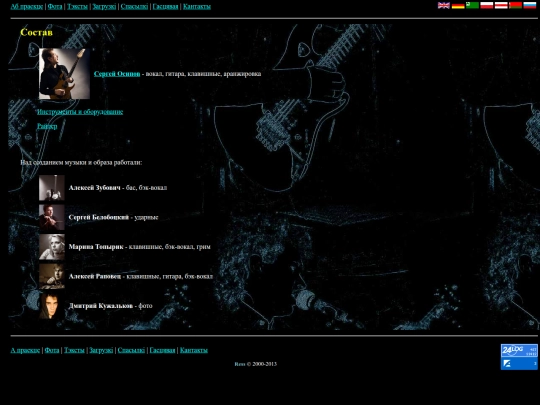Click Марина Топырик's thumbnail portrait
The image size is (540, 405).
point(52,247)
